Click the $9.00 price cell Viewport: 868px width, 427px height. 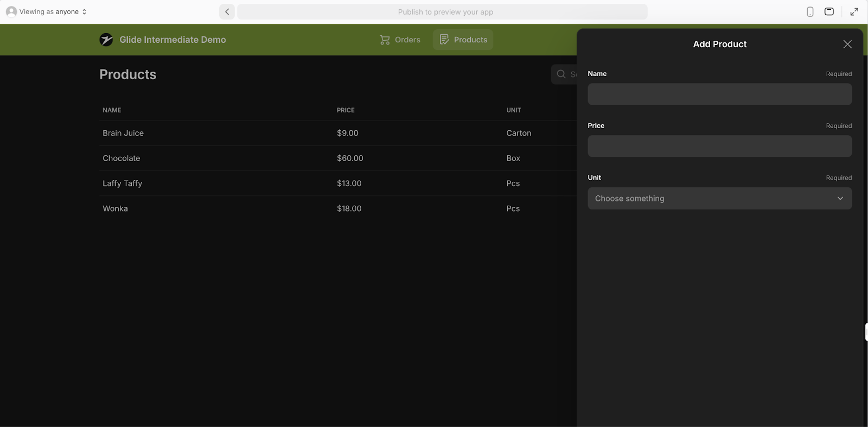coord(348,133)
